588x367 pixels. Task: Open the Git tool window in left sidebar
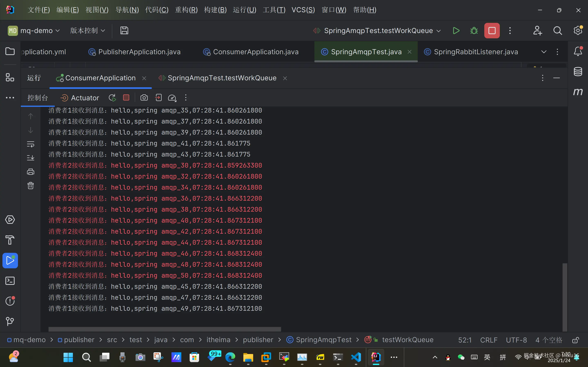pos(10,321)
